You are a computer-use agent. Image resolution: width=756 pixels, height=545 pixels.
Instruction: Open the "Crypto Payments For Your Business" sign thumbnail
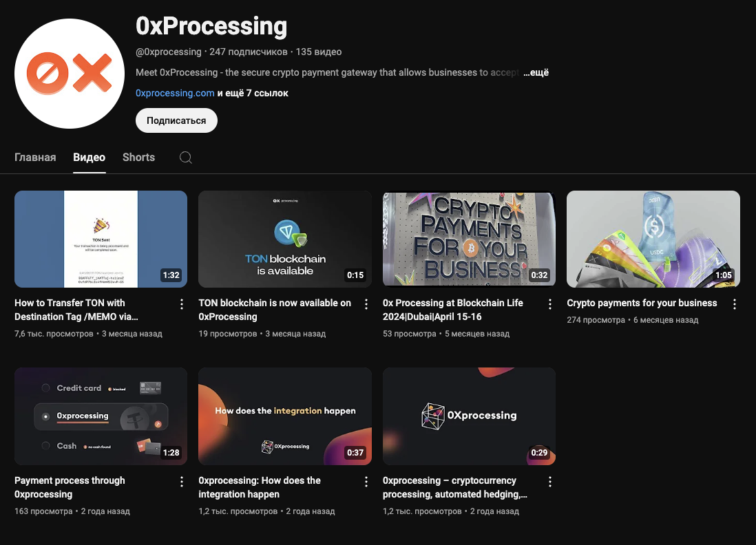[469, 239]
